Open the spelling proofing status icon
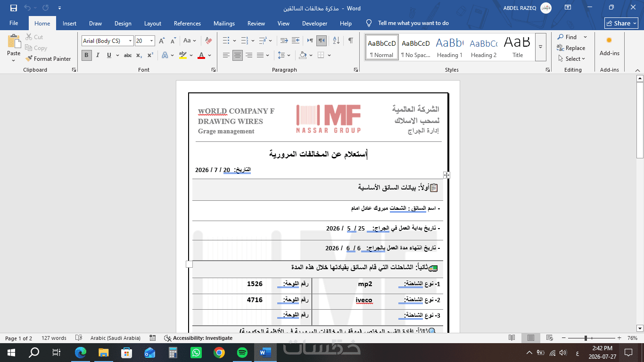644x362 pixels. [x=78, y=338]
